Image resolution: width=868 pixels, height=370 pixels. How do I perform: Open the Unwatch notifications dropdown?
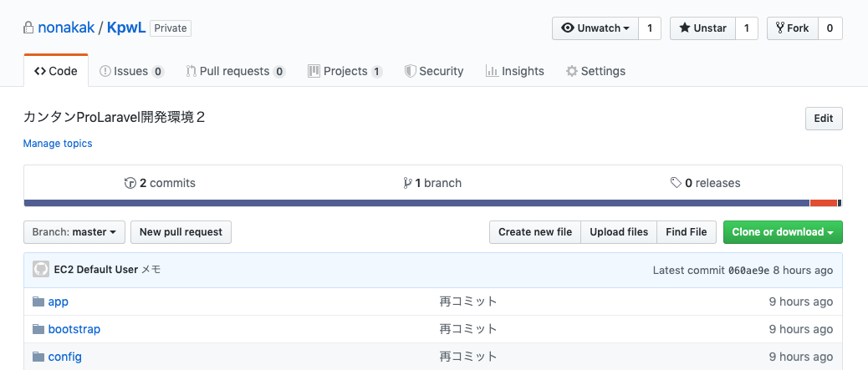[x=595, y=28]
